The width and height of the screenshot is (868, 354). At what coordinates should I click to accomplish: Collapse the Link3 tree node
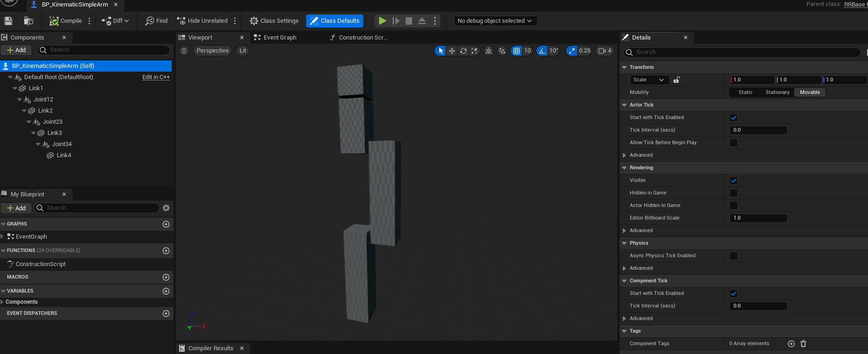[33, 133]
